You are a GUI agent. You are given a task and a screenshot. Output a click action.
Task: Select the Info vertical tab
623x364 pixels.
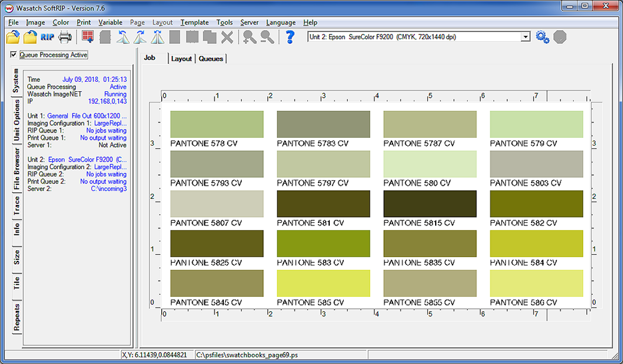pyautogui.click(x=16, y=229)
